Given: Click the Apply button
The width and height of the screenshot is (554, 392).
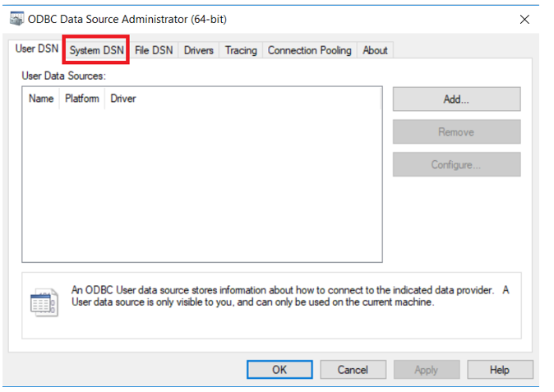Looking at the screenshot, I should click(x=426, y=370).
